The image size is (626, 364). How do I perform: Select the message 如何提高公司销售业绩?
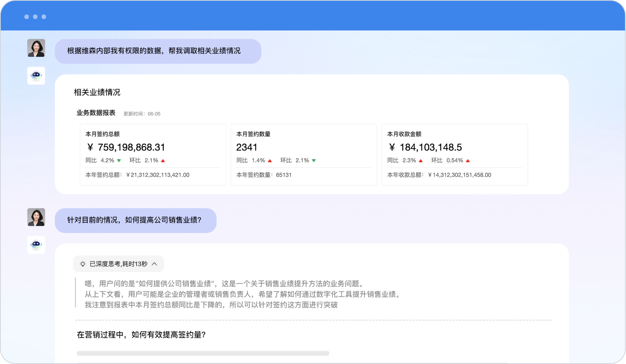click(x=135, y=220)
